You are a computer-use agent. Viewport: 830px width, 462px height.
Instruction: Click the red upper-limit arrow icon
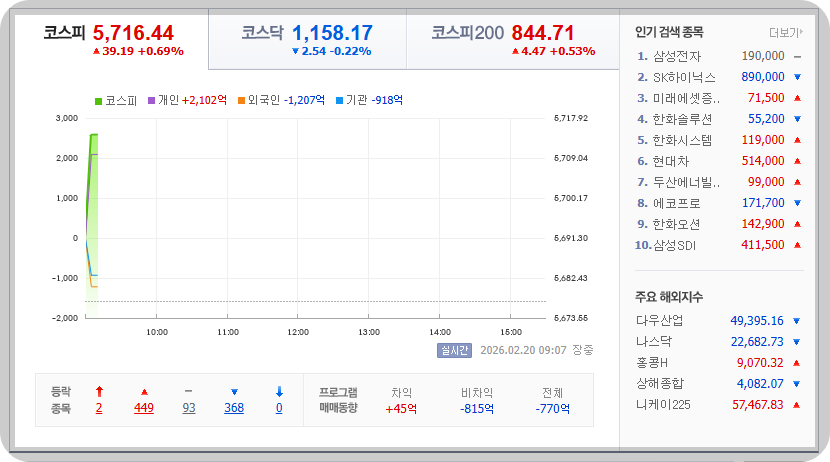point(99,392)
